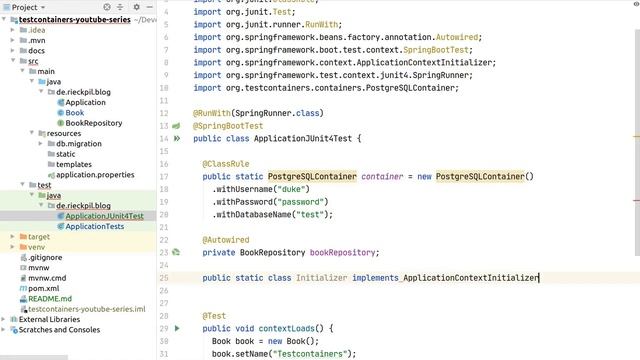Hide the Project panel with minus icon

tap(150, 7)
